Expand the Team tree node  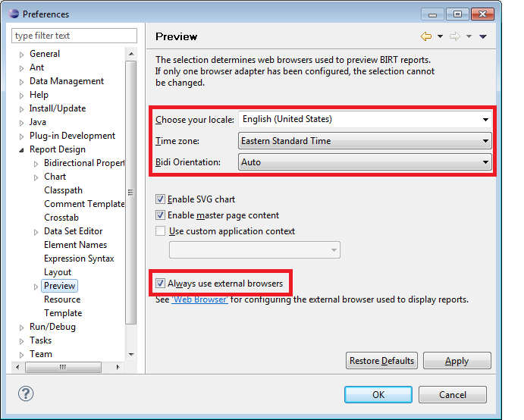coord(22,355)
